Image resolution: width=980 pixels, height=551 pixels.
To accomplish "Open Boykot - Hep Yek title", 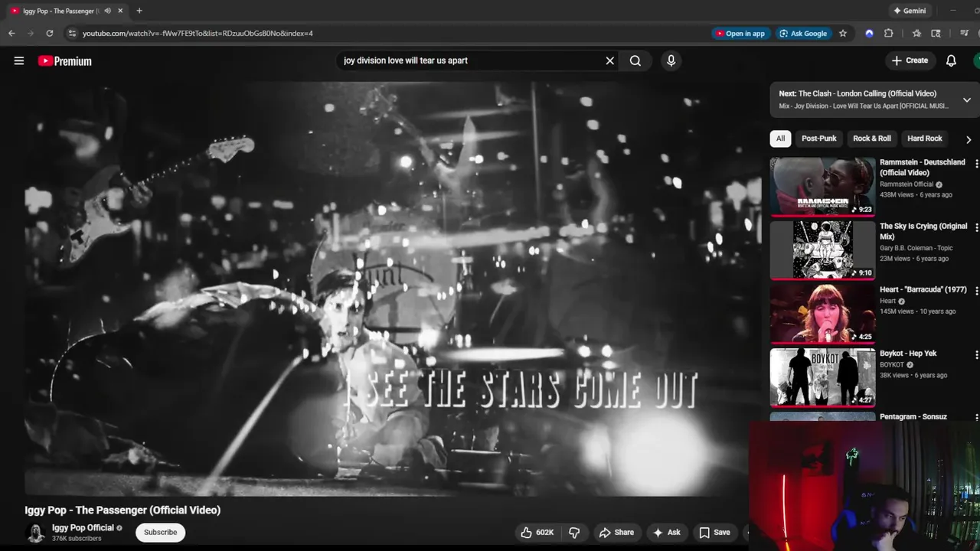I will point(908,354).
